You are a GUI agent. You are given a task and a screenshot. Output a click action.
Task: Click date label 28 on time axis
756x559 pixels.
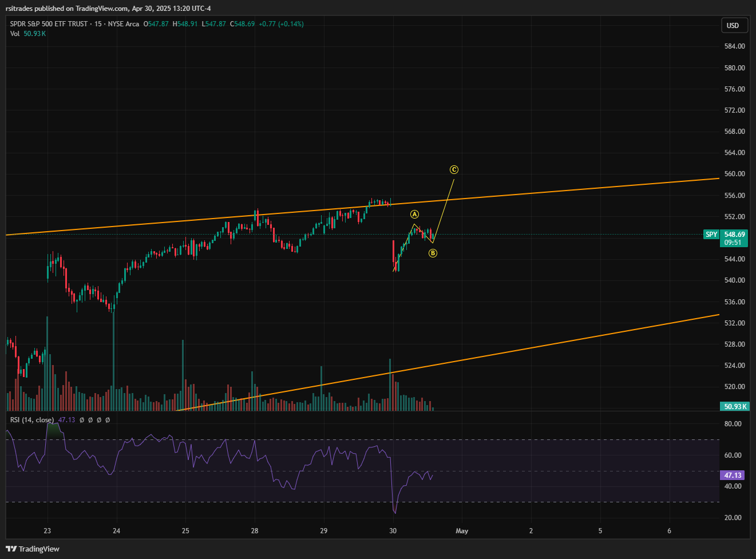255,531
